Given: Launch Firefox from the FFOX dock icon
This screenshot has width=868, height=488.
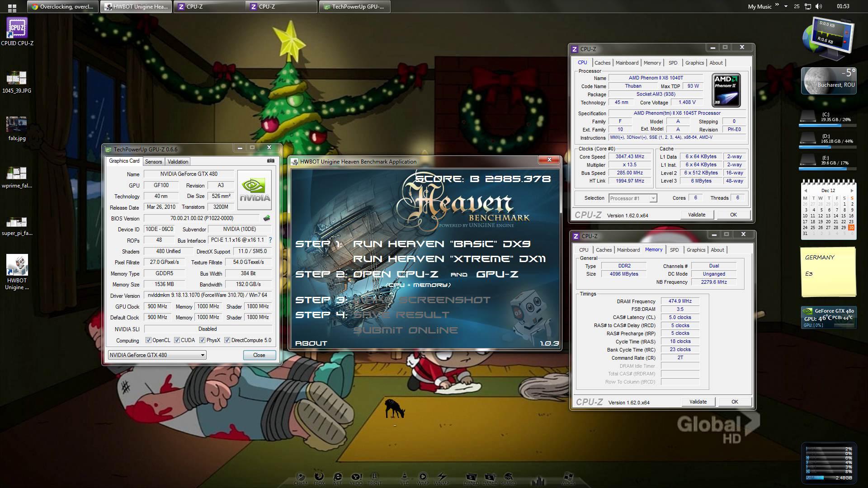Looking at the screenshot, I should [319, 479].
